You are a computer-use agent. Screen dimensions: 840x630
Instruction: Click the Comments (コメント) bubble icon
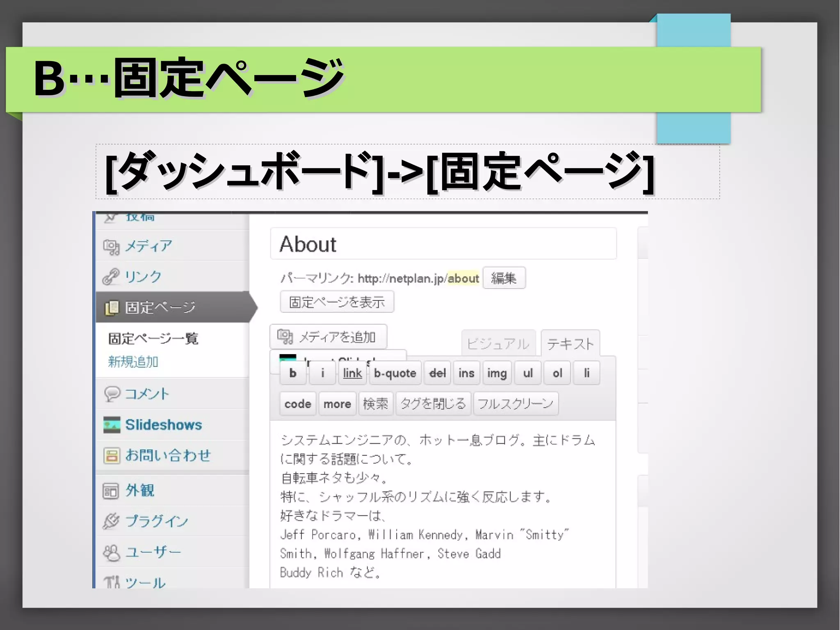click(112, 394)
